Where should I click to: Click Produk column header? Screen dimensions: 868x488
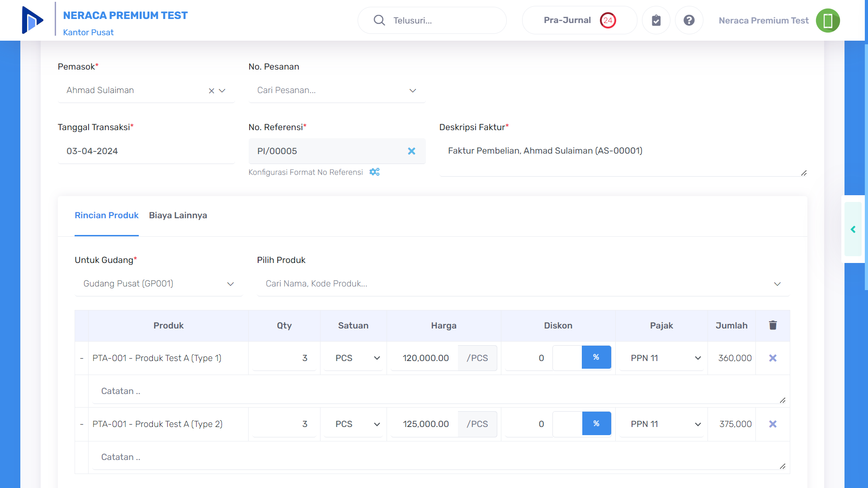169,325
